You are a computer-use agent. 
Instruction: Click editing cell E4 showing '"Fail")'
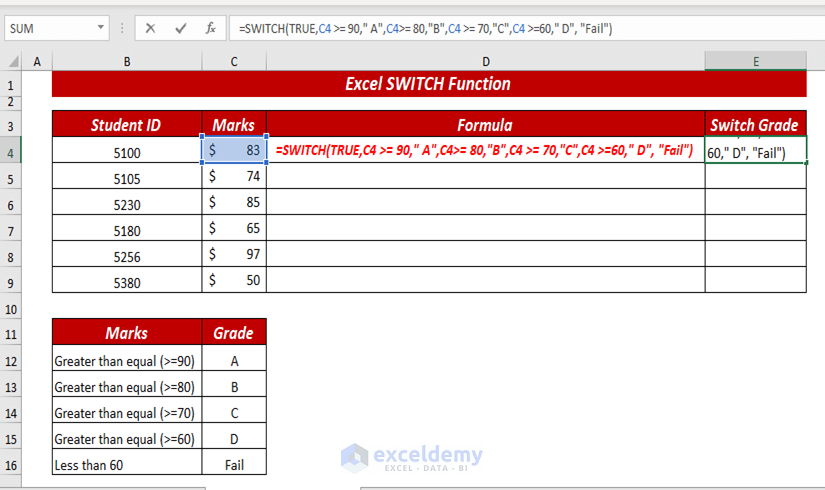(x=756, y=151)
